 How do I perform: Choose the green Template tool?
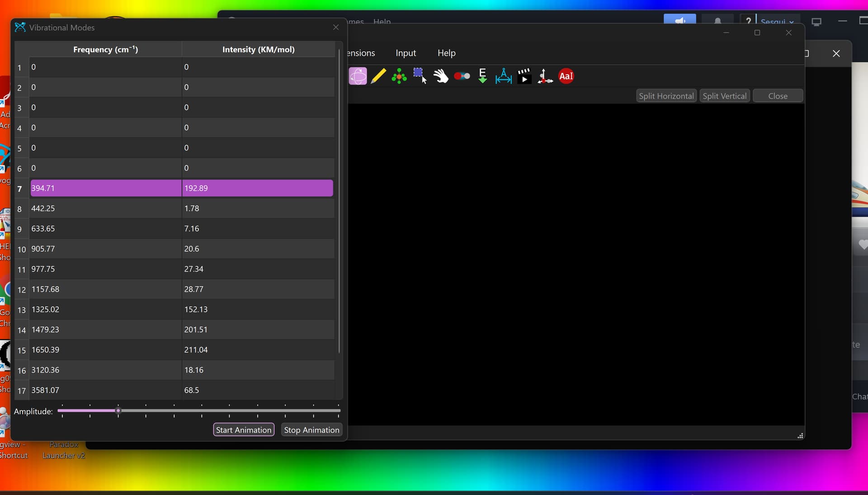click(x=399, y=76)
